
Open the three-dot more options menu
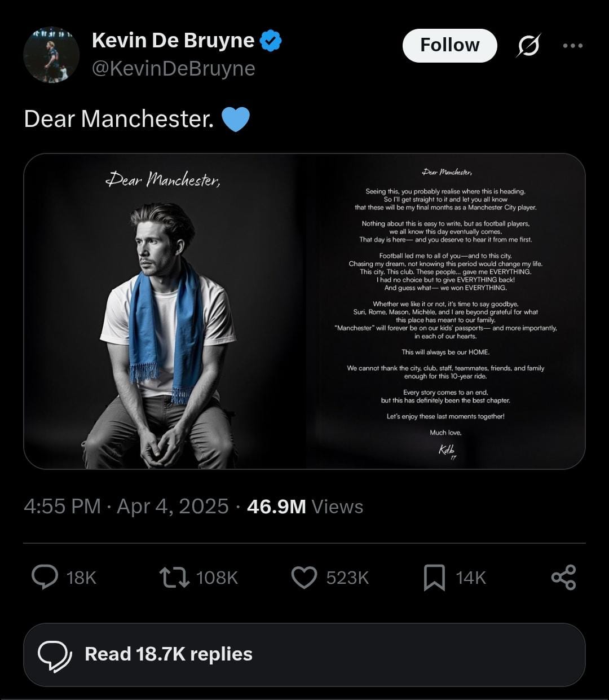click(572, 46)
